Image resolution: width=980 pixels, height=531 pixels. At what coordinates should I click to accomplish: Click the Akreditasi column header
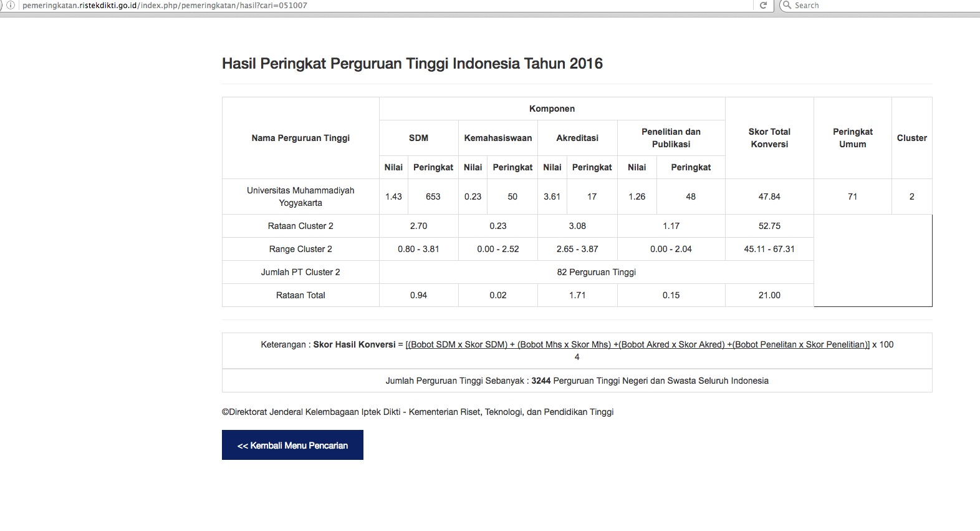(x=577, y=138)
